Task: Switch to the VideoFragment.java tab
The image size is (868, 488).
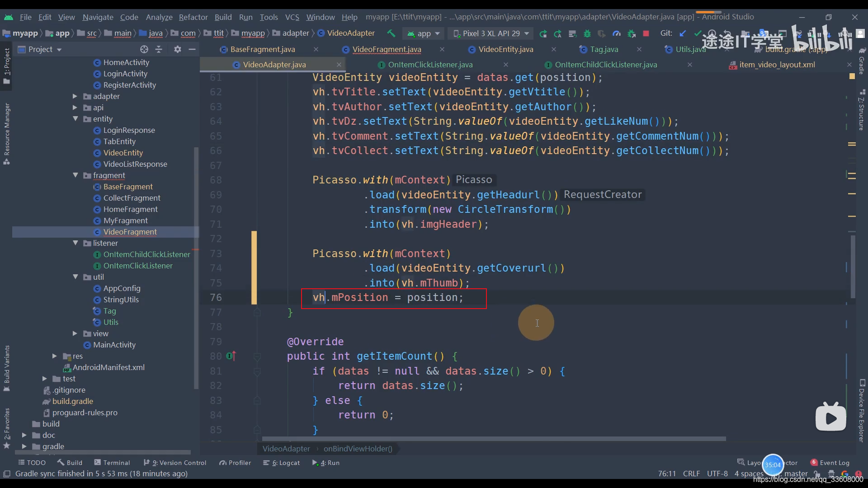Action: (x=387, y=49)
